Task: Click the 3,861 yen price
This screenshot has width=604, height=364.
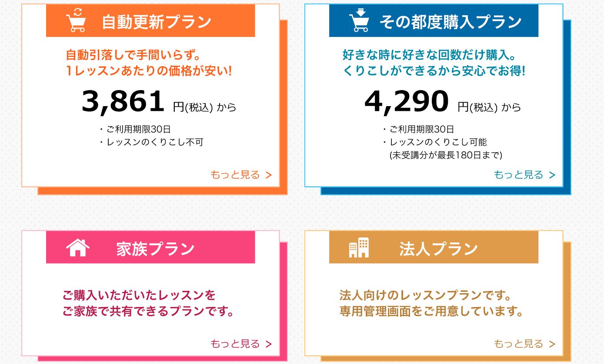Action: [123, 101]
